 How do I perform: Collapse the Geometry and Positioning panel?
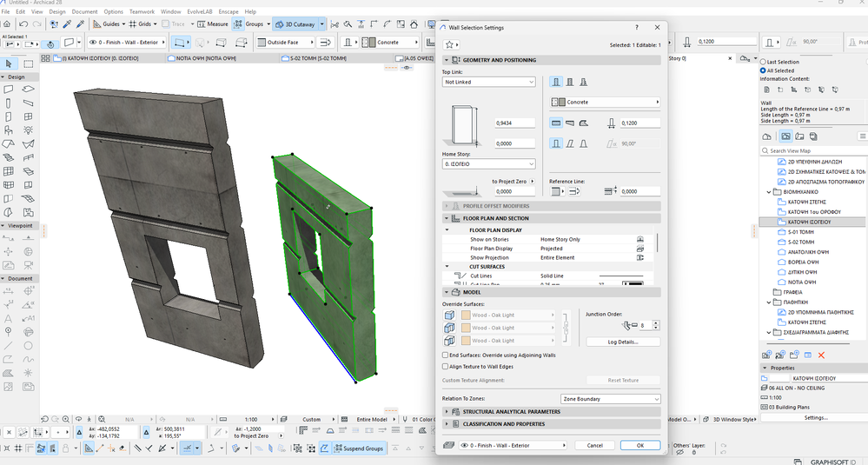coord(447,60)
